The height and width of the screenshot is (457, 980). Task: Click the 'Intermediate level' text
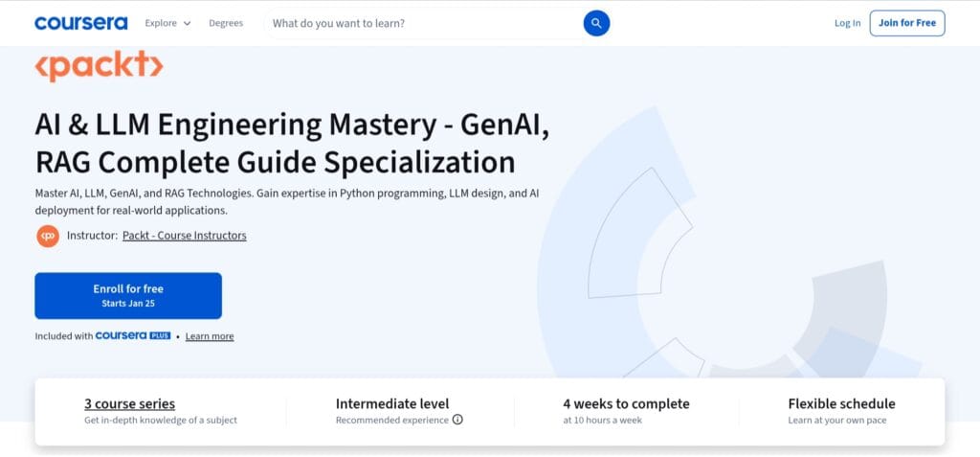pyautogui.click(x=391, y=403)
